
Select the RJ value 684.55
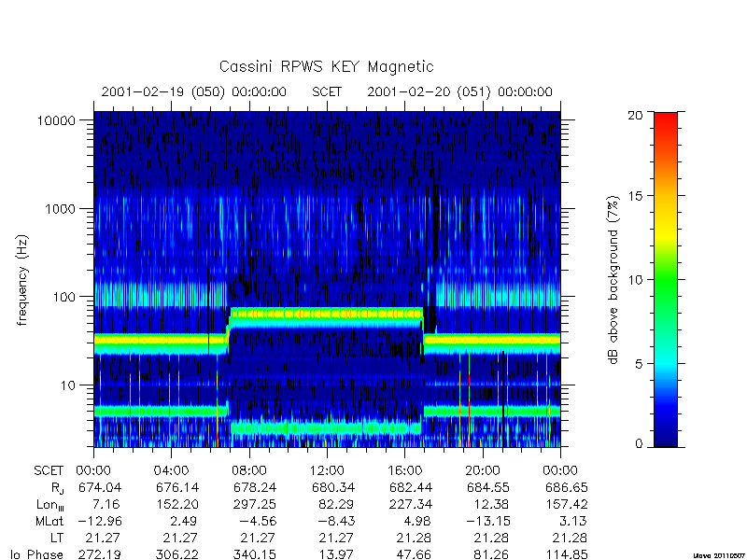(488, 487)
